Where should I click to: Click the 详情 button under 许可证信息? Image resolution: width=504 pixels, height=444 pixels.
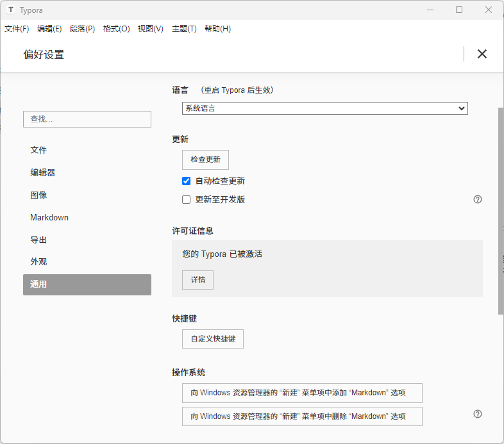(197, 280)
